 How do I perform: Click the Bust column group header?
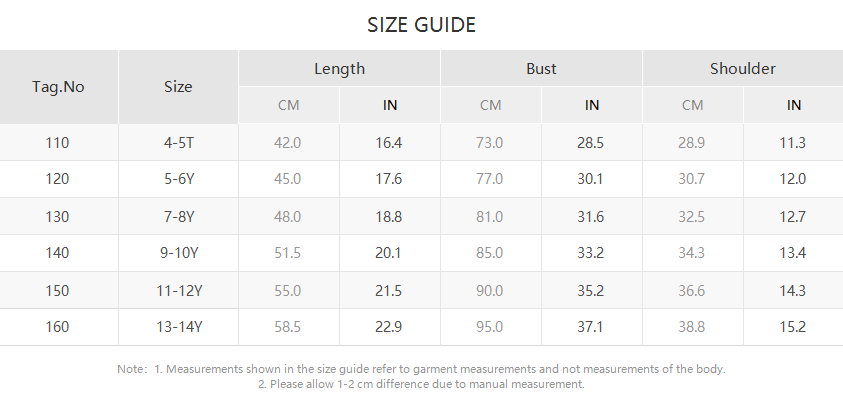(x=541, y=69)
